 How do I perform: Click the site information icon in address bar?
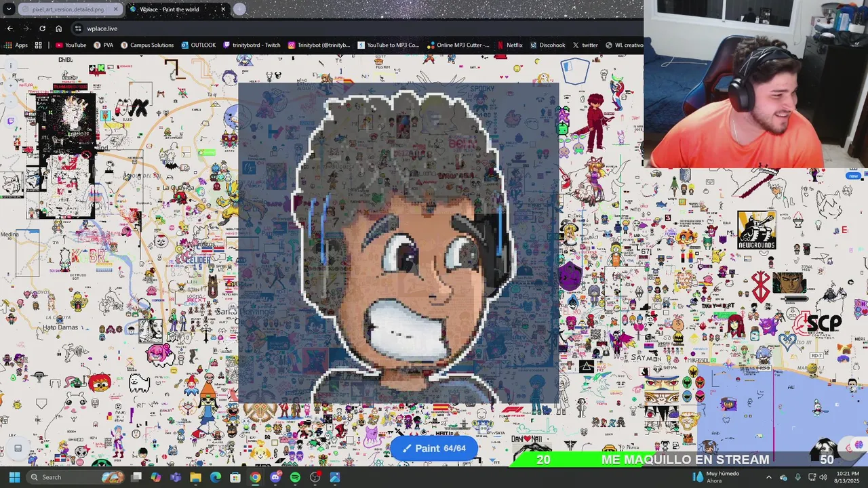78,28
